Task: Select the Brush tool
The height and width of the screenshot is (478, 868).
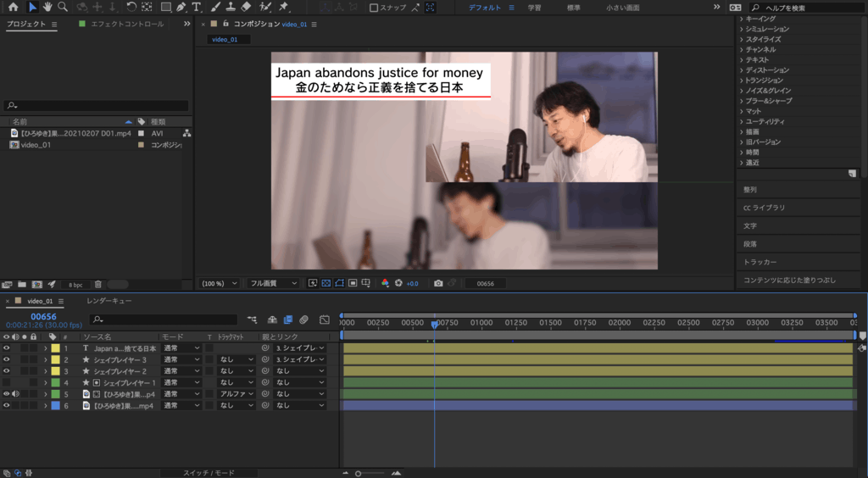Action: [216, 7]
